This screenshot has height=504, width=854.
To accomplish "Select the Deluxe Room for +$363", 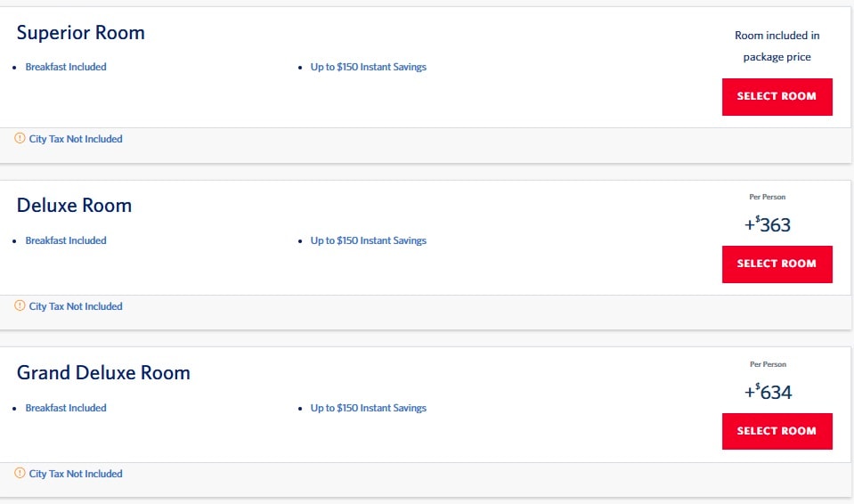I will click(x=777, y=264).
